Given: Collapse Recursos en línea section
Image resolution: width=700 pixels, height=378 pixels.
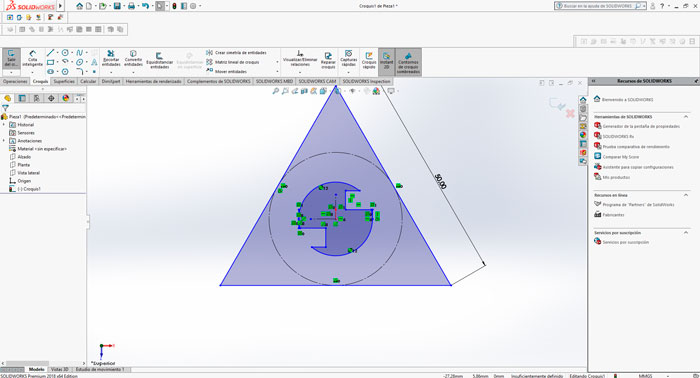Looking at the screenshot, I should coord(686,195).
